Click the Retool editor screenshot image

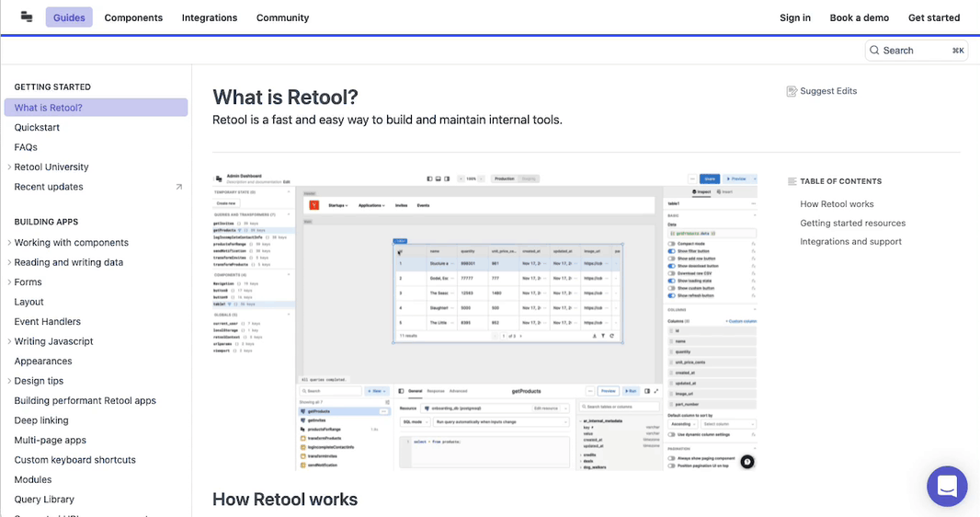click(x=485, y=321)
